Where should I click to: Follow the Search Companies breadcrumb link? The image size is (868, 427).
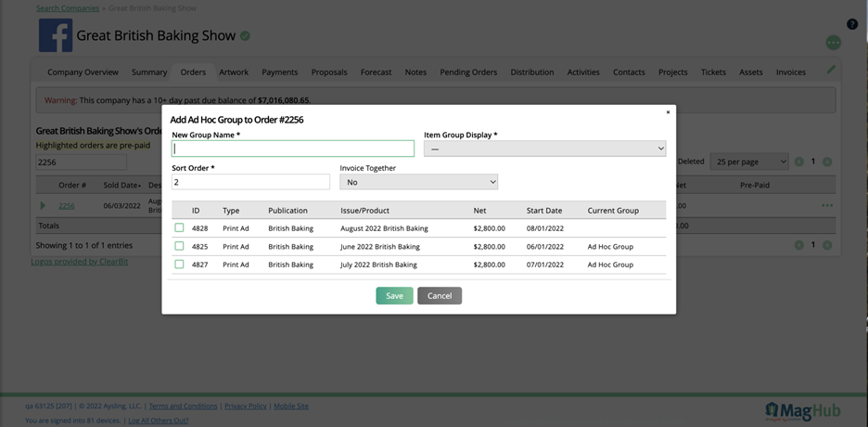68,8
